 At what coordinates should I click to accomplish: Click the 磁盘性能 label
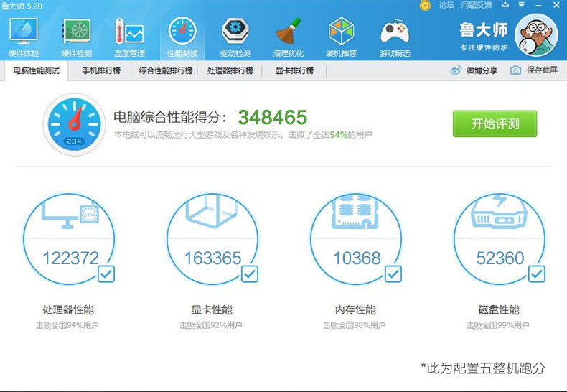[x=499, y=310]
